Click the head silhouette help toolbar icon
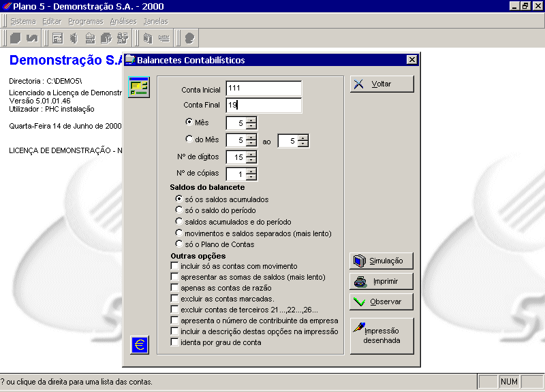 pos(189,38)
